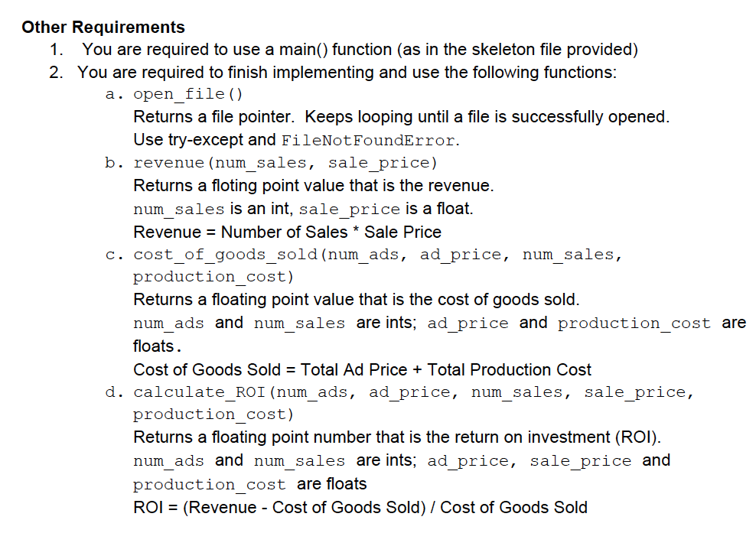Click 'Returns a floating point value' cost sentence

tap(357, 299)
